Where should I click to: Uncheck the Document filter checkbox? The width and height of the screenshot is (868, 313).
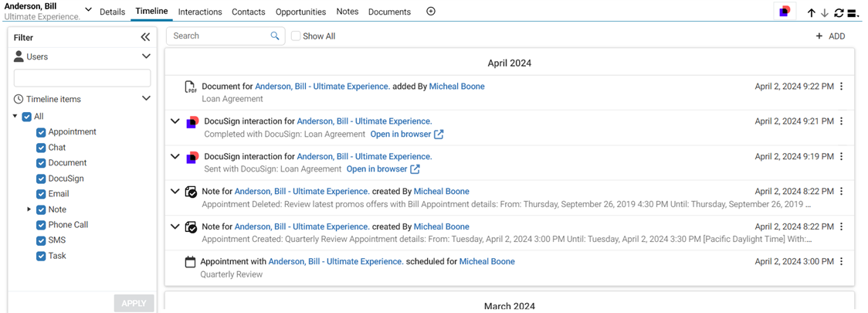pyautogui.click(x=41, y=163)
